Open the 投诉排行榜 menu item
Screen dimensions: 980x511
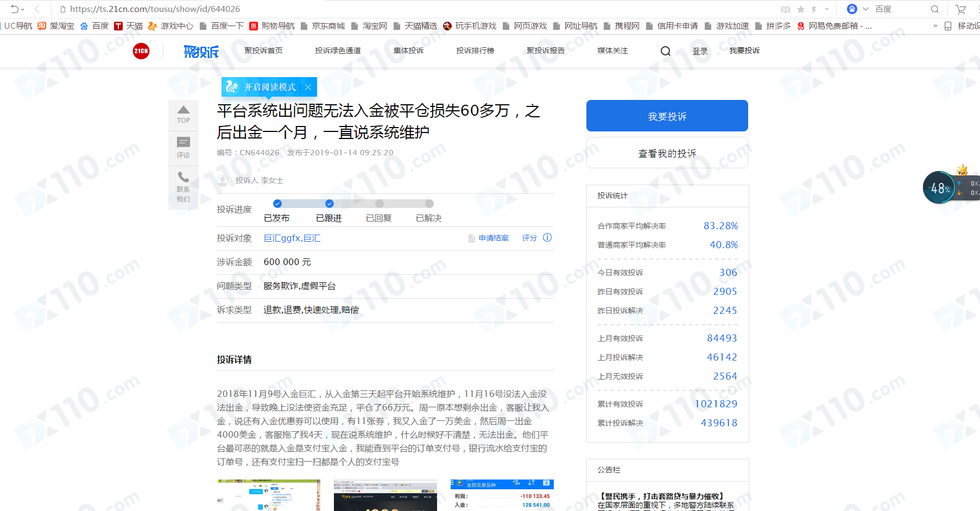475,51
